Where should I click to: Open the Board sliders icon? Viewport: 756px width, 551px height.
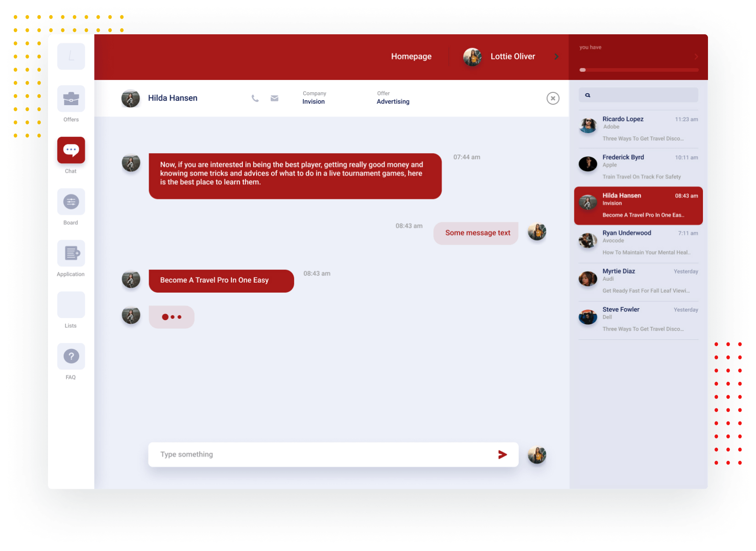click(x=71, y=202)
